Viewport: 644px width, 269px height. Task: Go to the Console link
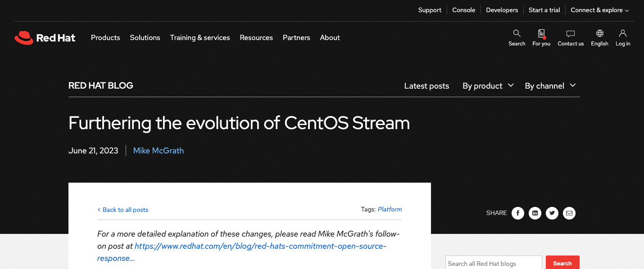(x=463, y=10)
